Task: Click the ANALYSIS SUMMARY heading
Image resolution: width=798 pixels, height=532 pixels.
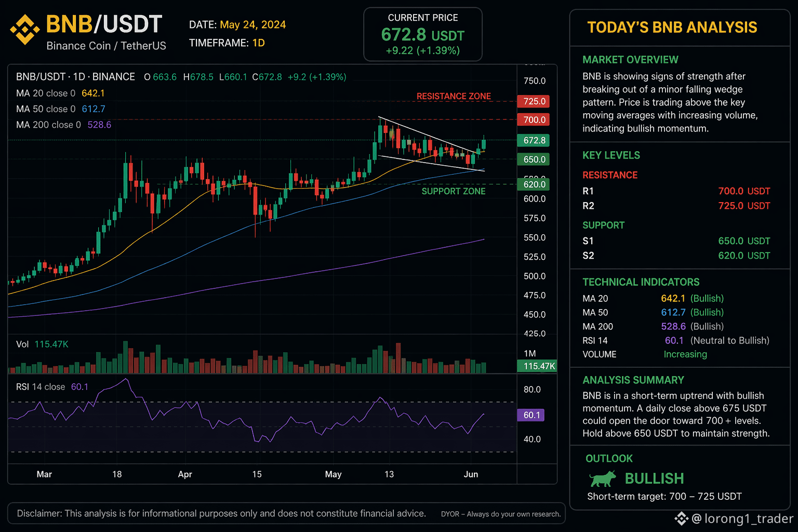Action: click(x=633, y=380)
